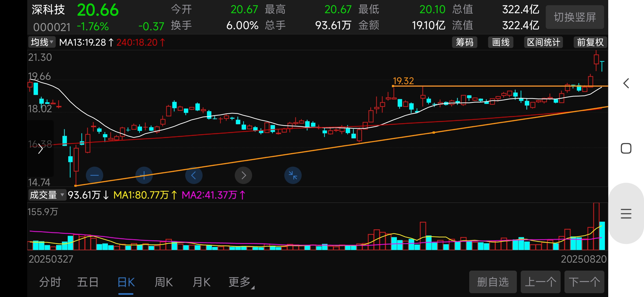This screenshot has height=297, width=644.
Task: Tap Android recent apps menu lines
Action: [626, 214]
